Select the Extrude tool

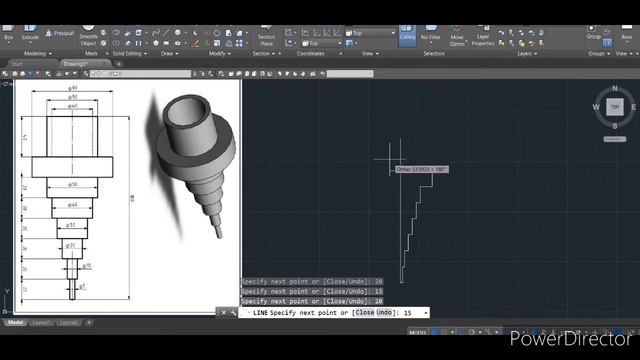click(x=30, y=33)
